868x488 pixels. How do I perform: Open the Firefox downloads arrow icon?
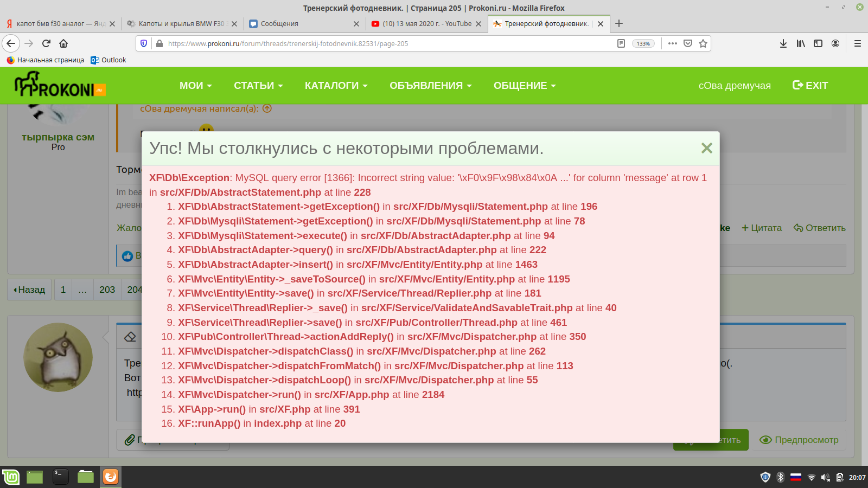[783, 43]
